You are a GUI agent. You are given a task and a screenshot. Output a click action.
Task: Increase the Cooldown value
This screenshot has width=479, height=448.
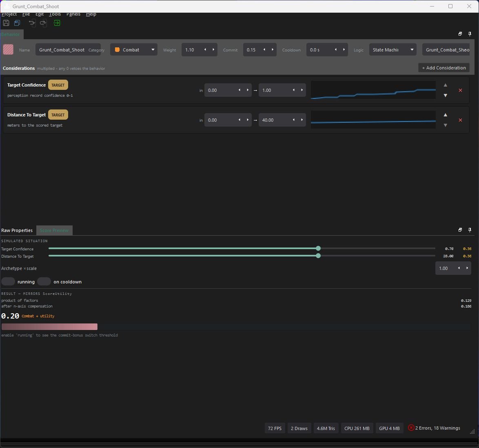(344, 49)
